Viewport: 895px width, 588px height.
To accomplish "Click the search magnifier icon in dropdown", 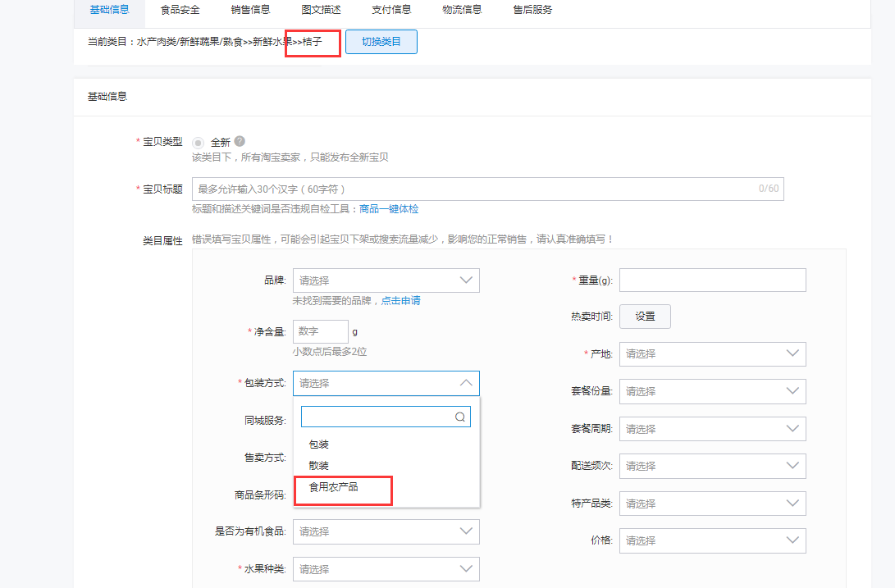I will click(x=460, y=417).
